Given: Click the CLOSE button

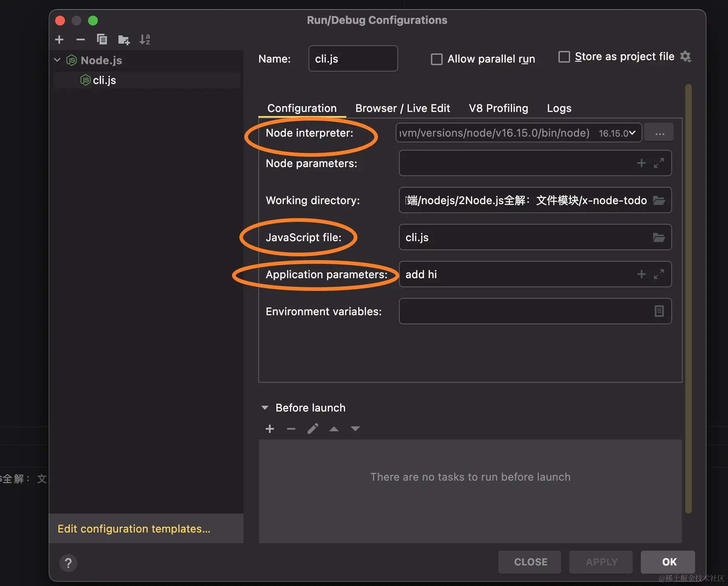Looking at the screenshot, I should click(x=530, y=562).
